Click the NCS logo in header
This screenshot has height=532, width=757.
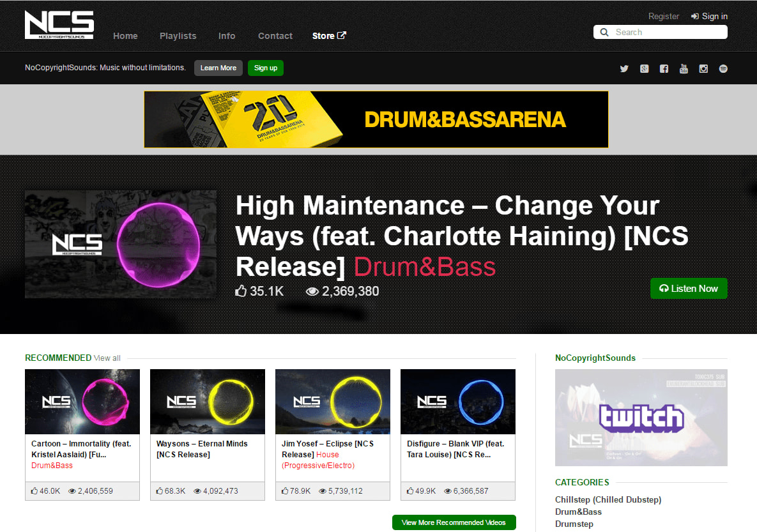pyautogui.click(x=59, y=25)
